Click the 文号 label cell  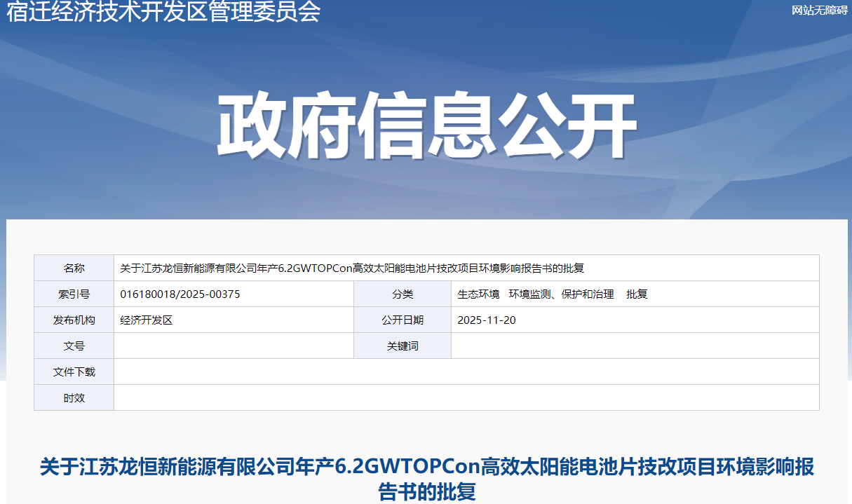(74, 346)
